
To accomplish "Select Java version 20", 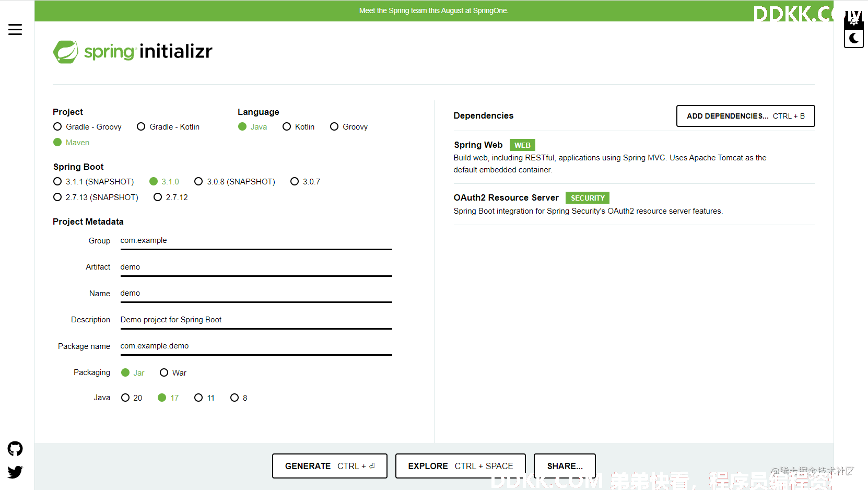I will click(x=132, y=398).
